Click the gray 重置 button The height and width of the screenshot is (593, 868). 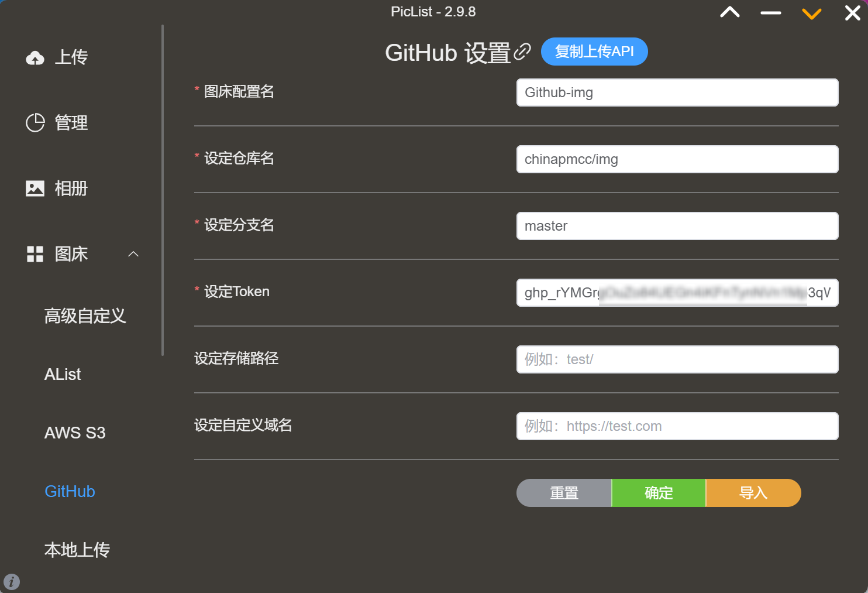[564, 493]
